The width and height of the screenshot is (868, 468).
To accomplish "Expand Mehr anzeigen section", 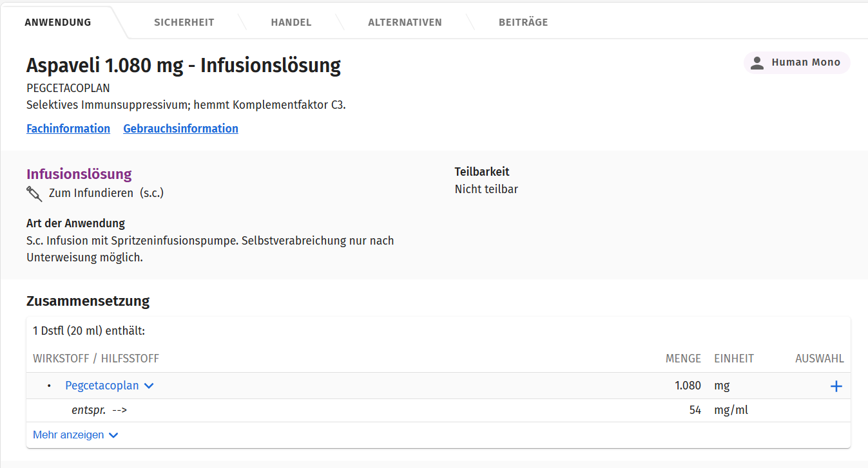I will click(x=75, y=435).
